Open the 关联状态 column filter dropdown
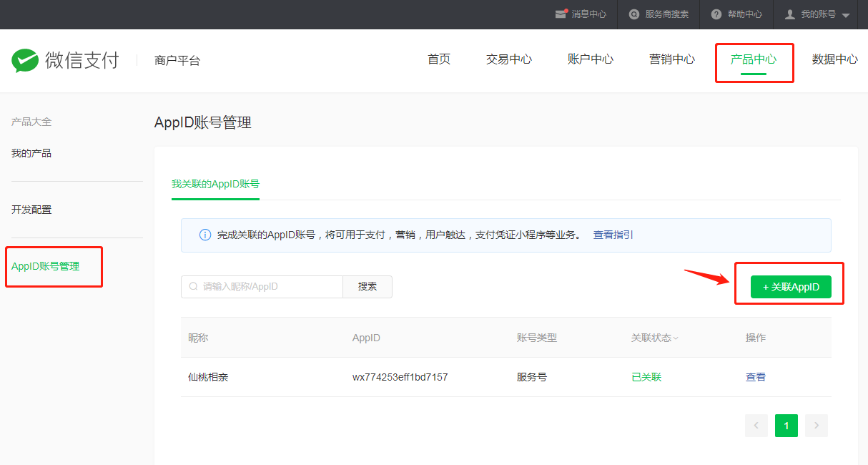Screen dimensions: 868x465 676,338
